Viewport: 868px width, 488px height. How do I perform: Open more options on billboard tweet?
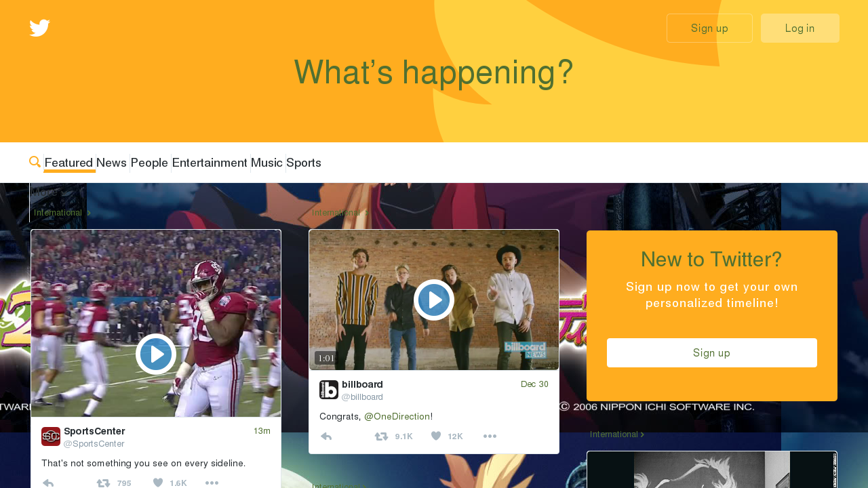(490, 436)
